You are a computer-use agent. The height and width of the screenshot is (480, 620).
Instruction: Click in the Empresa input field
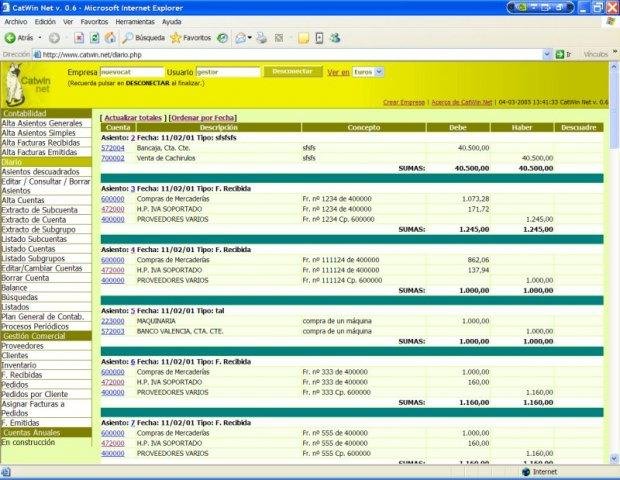132,72
